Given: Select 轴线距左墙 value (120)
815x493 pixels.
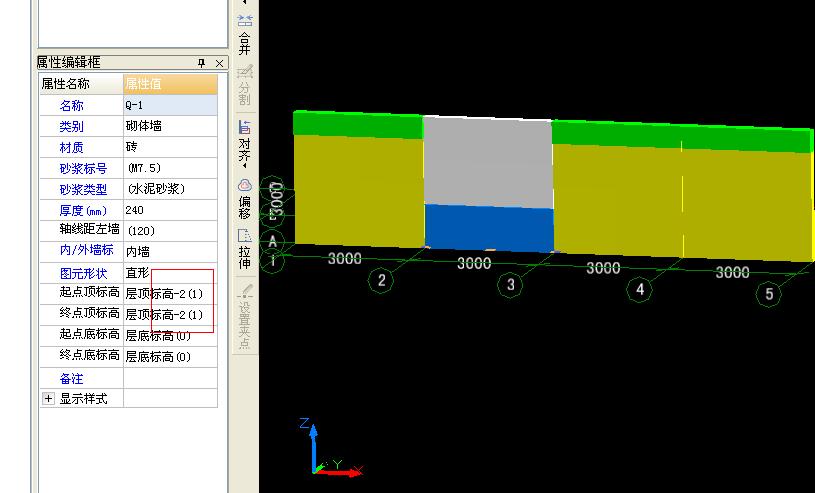Looking at the screenshot, I should click(170, 230).
